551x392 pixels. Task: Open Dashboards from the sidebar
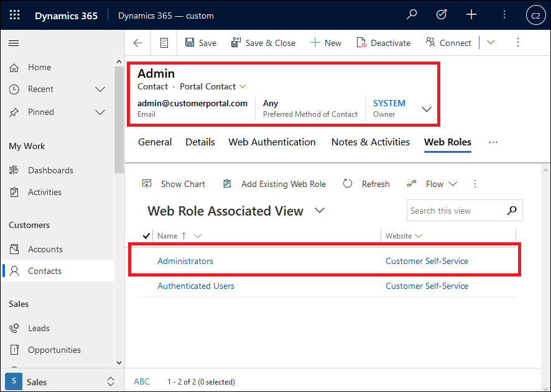(x=50, y=170)
